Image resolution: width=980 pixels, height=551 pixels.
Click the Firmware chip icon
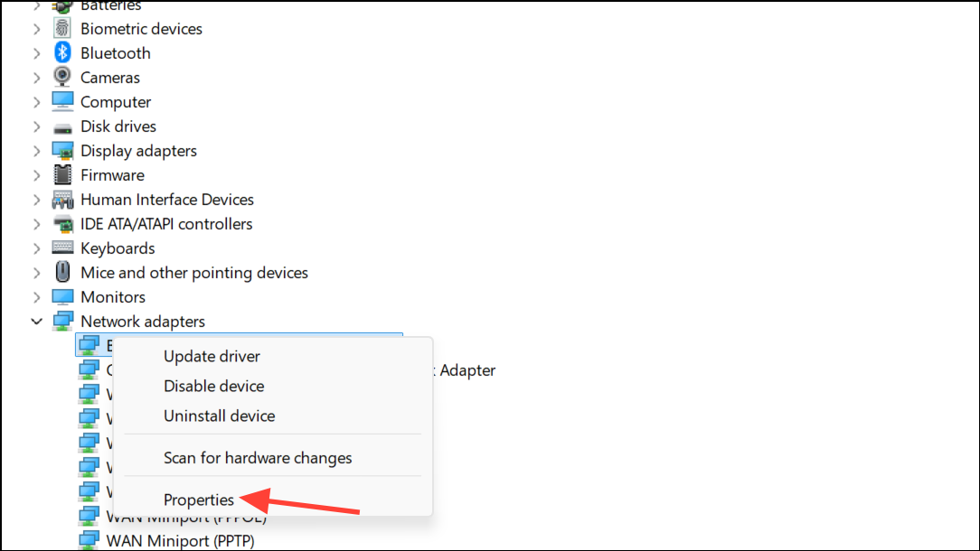click(x=61, y=175)
